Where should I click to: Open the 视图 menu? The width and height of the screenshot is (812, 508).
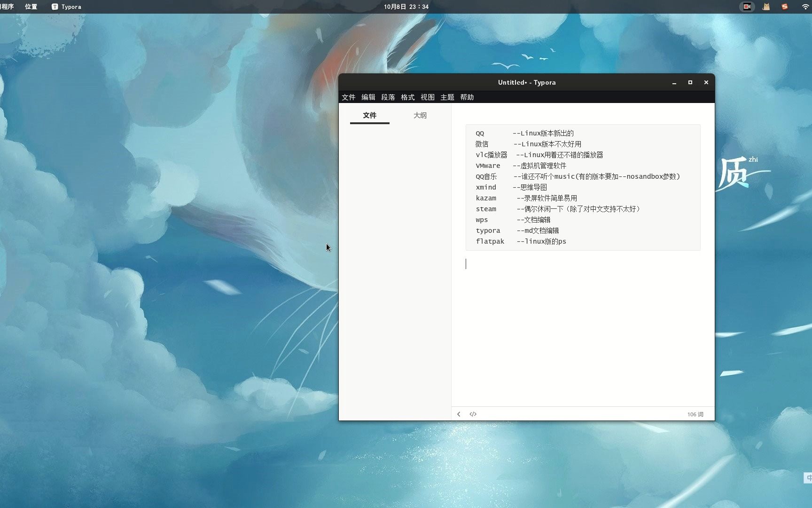pos(427,97)
